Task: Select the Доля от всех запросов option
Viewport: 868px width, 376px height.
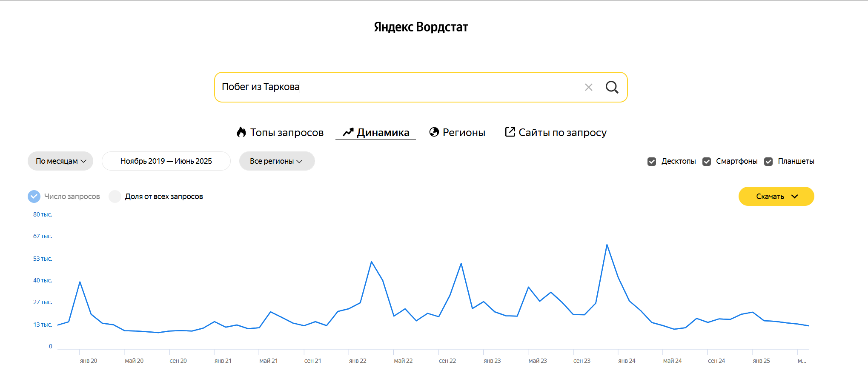Action: tap(115, 197)
